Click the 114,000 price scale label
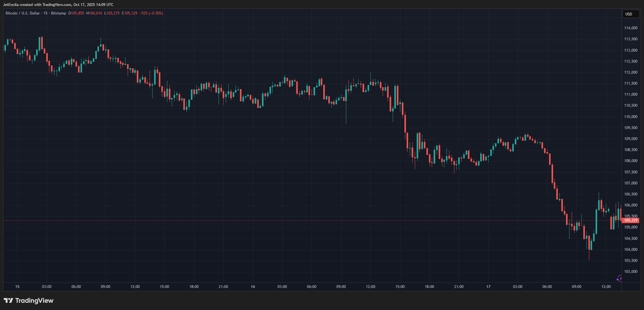Image resolution: width=644 pixels, height=310 pixels. pyautogui.click(x=630, y=28)
